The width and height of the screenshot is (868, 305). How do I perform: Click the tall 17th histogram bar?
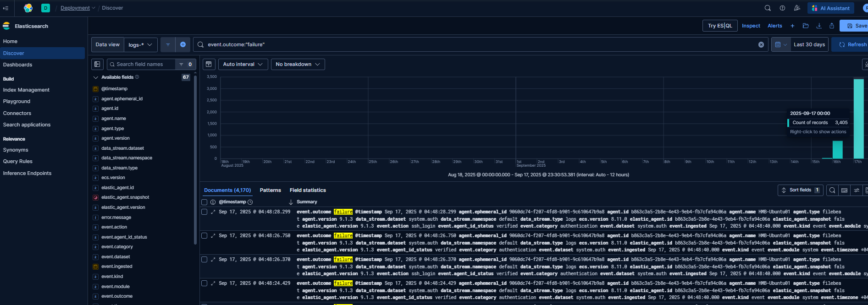(x=858, y=119)
